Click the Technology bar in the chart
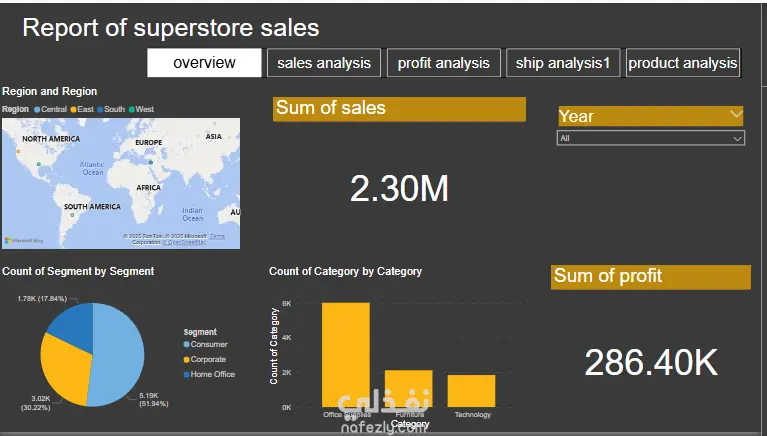This screenshot has height=436, width=767. [x=471, y=390]
